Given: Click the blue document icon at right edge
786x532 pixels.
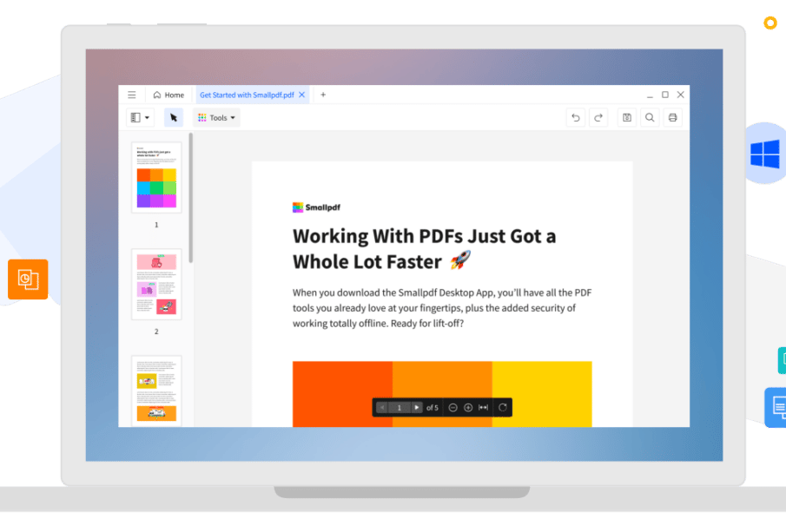Looking at the screenshot, I should click(x=776, y=407).
